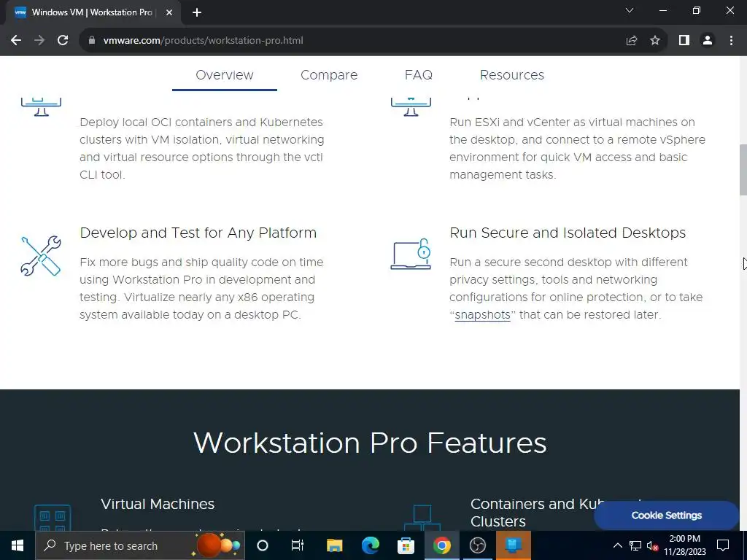Click 'Run Secure and Isolated Desktops' heading
Screen dimensions: 747x560
(x=568, y=233)
